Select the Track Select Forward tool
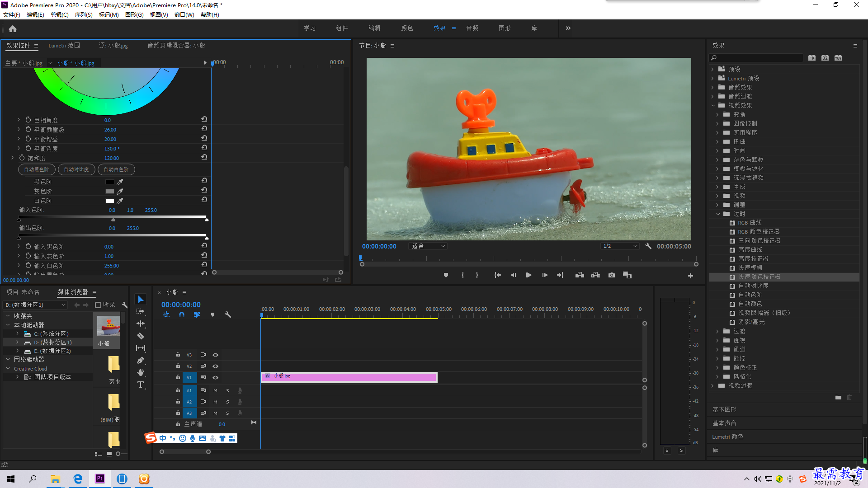 [x=141, y=311]
